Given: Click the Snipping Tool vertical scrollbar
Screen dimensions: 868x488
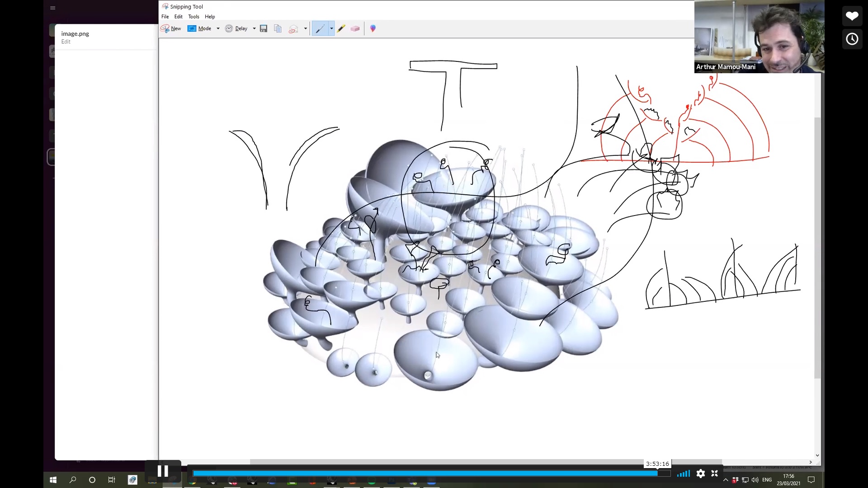Looking at the screenshot, I should pos(817,248).
